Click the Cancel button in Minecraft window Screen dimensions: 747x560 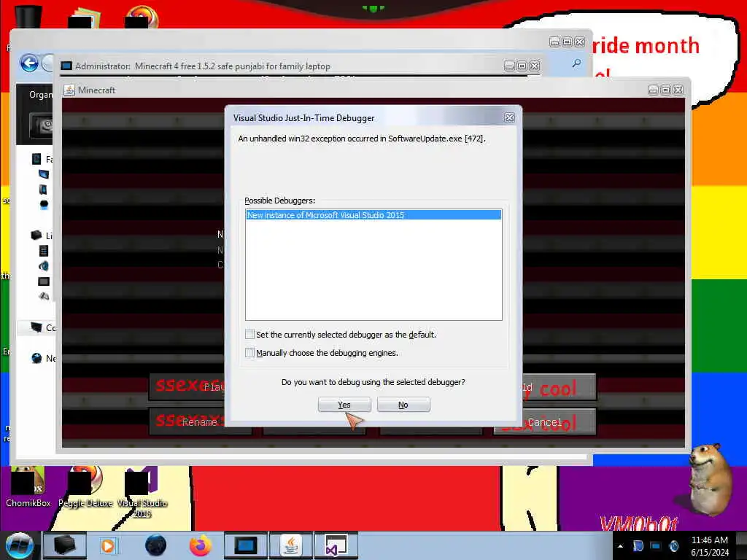pos(545,422)
